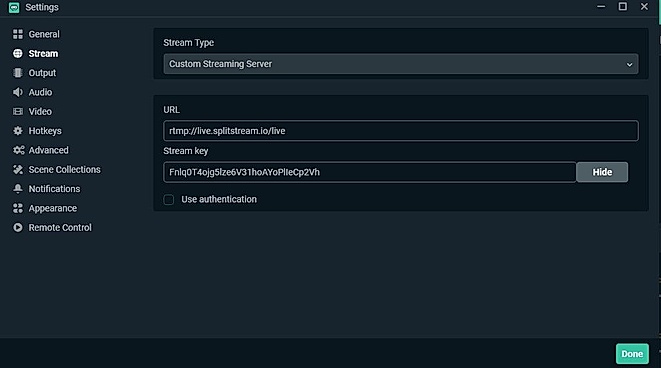Click the Hotkeys gear icon
The width and height of the screenshot is (661, 368).
click(18, 131)
